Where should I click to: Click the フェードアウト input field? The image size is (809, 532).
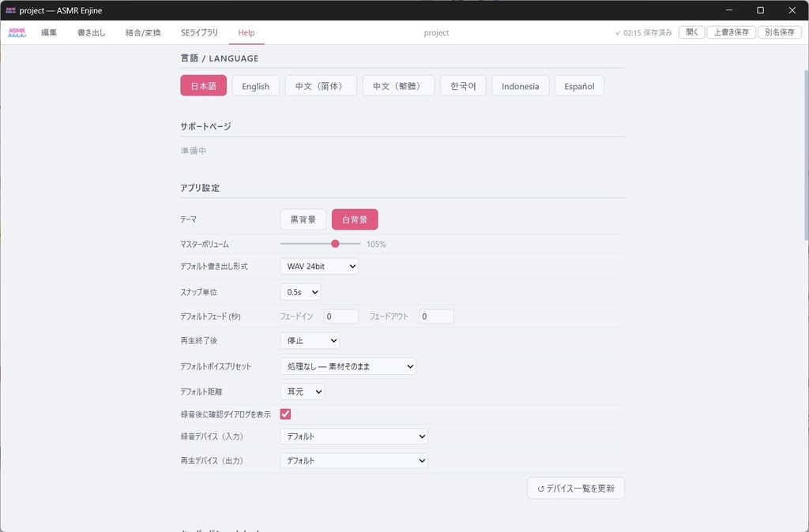[x=436, y=317]
